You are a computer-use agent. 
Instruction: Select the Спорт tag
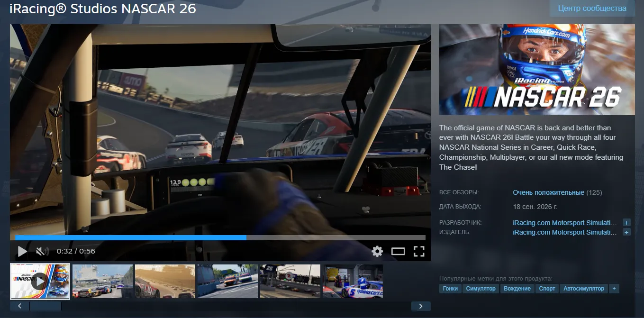[x=547, y=289]
